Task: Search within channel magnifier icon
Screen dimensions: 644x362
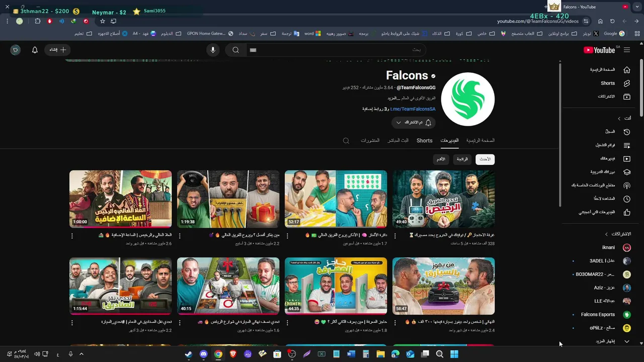Action: pos(346,141)
